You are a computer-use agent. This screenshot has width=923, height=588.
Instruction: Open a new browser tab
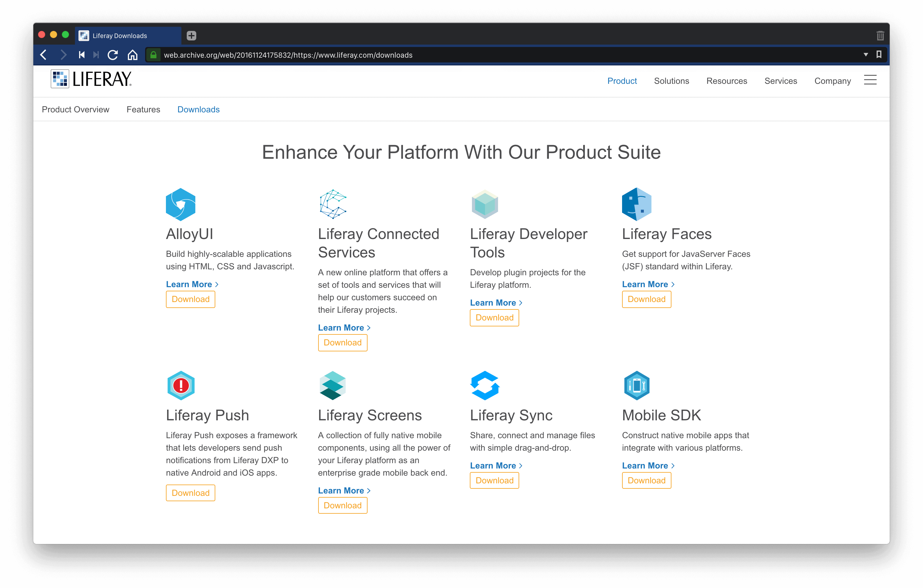(x=191, y=35)
